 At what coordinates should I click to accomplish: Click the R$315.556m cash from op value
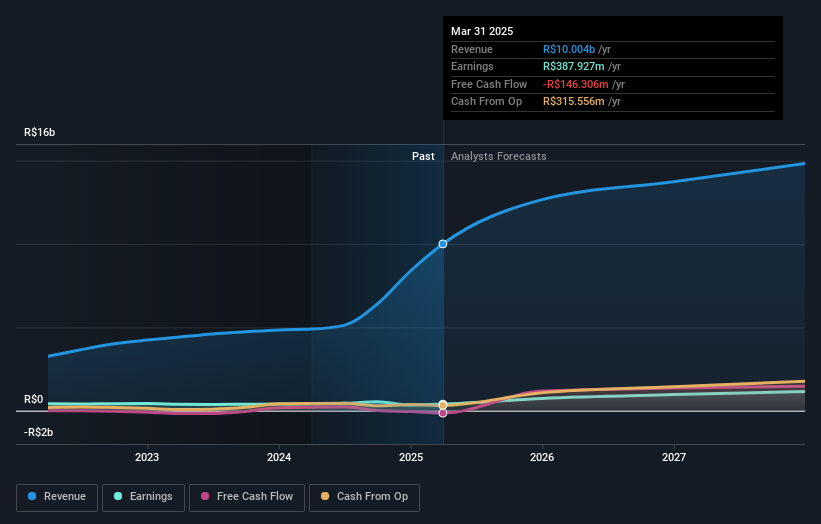(573, 102)
